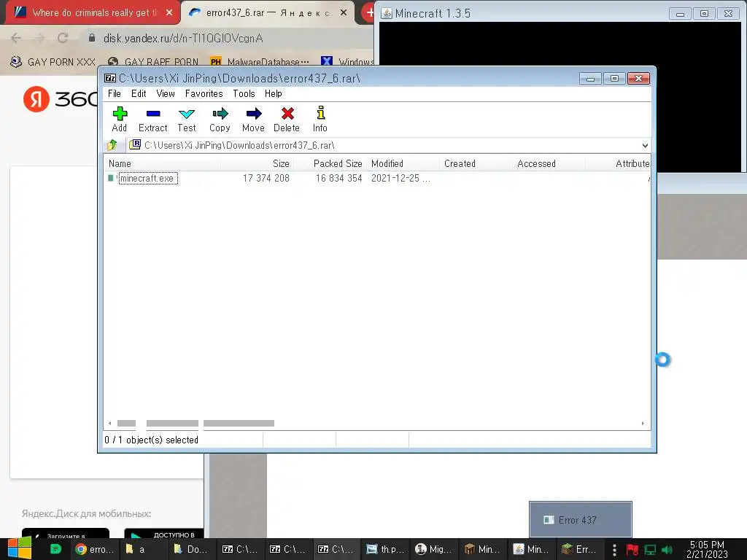Sort by the Size column header

tap(258, 163)
